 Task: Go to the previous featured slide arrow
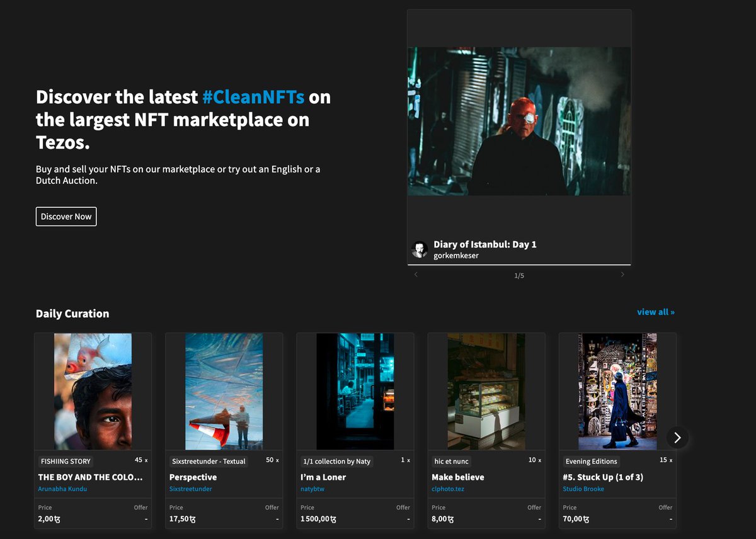(416, 275)
